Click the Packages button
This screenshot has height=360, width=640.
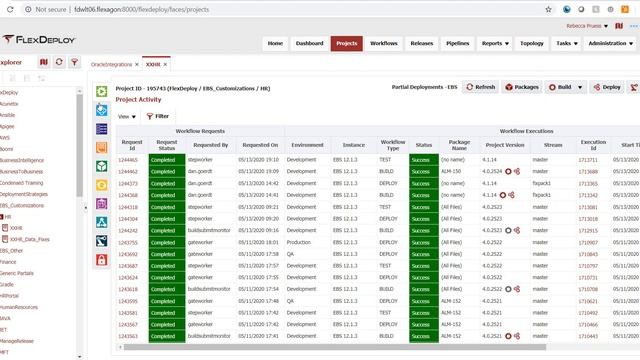(x=522, y=87)
